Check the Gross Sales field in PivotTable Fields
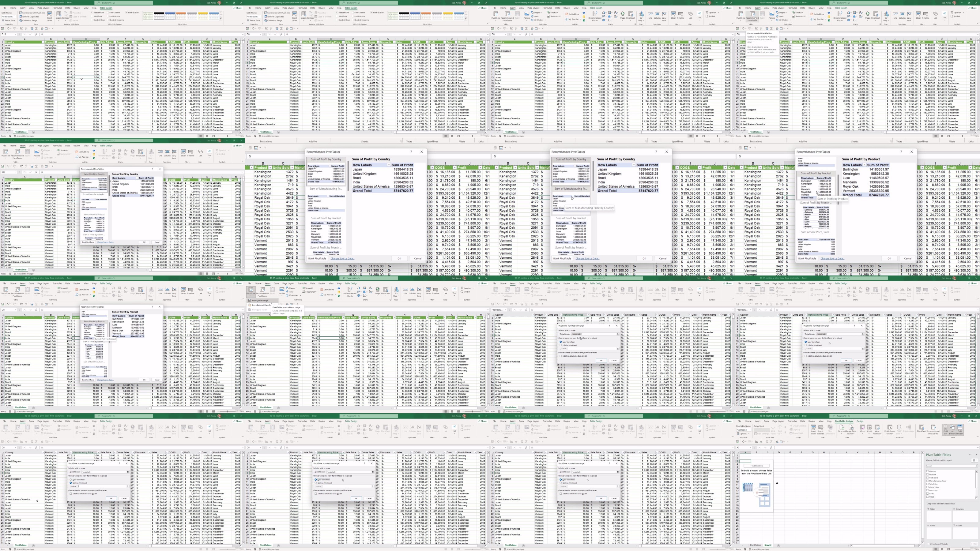 click(x=928, y=488)
